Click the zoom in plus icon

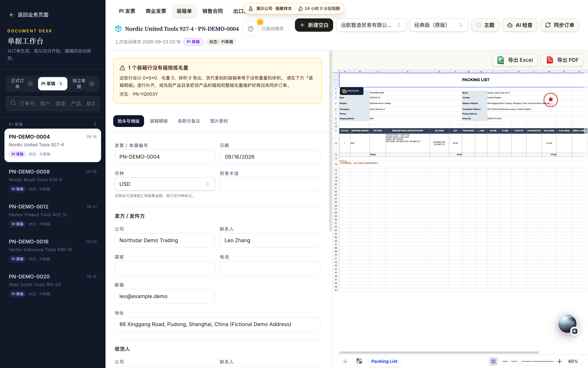tap(560, 361)
